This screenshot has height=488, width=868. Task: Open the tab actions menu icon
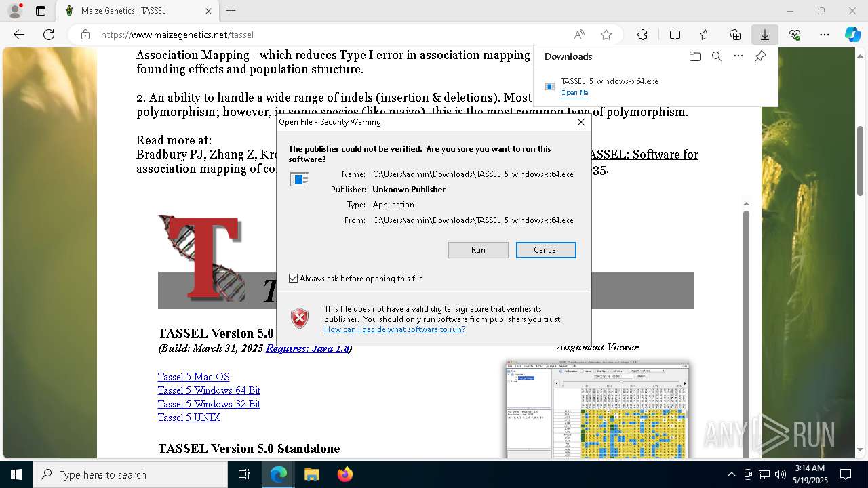click(x=41, y=11)
